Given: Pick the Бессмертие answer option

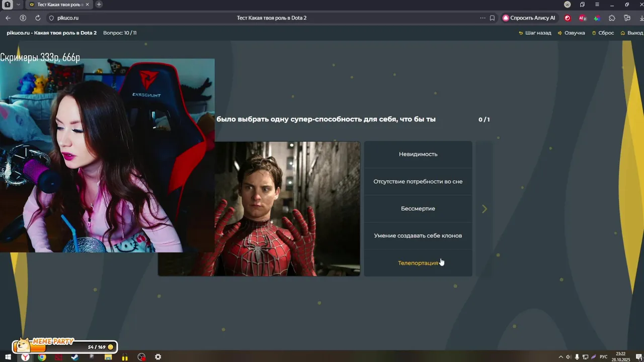Looking at the screenshot, I should [418, 209].
